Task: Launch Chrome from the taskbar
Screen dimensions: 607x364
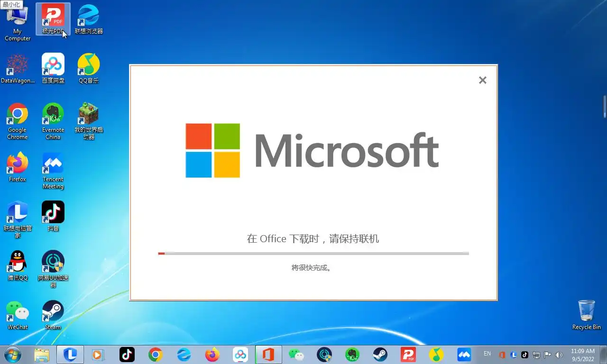Action: click(156, 355)
